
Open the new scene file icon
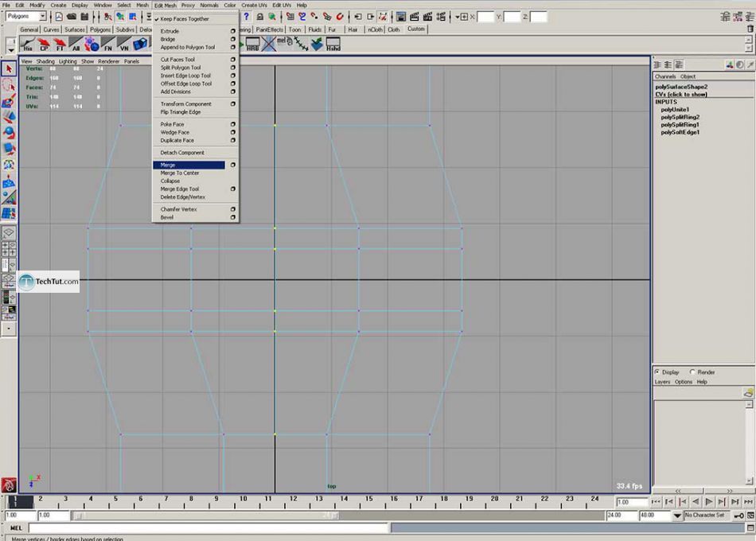pos(59,17)
